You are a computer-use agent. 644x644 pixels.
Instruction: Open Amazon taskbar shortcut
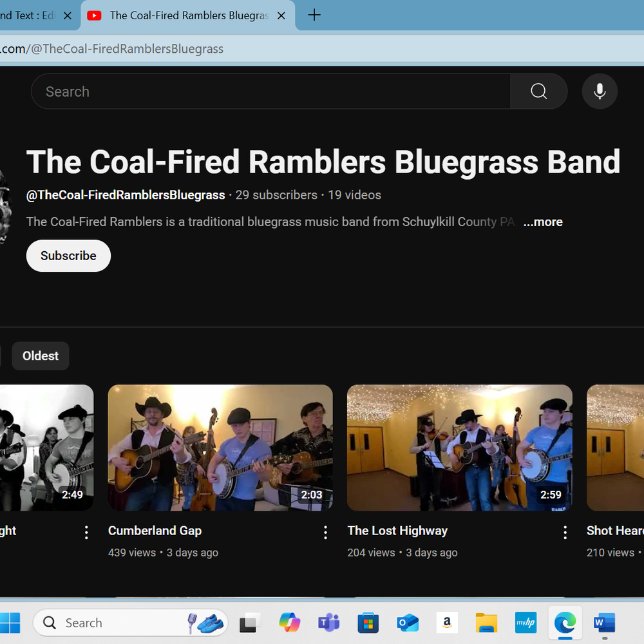[x=447, y=623]
